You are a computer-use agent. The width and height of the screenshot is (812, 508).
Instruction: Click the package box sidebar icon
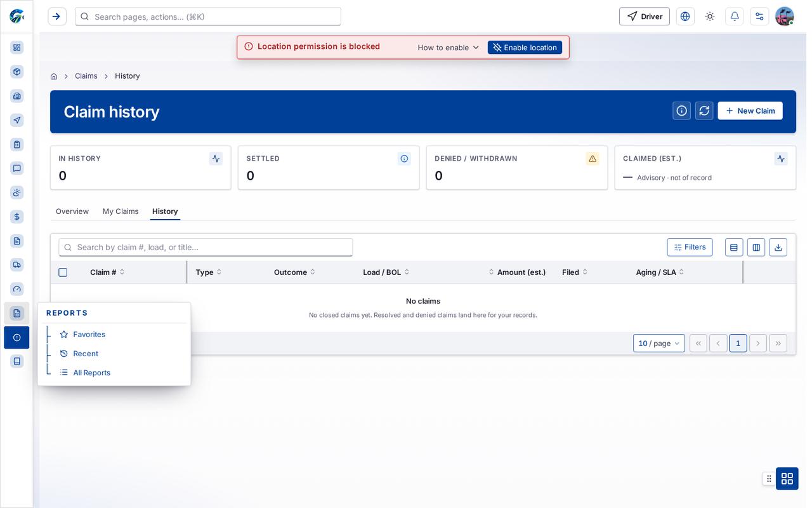pos(17,72)
